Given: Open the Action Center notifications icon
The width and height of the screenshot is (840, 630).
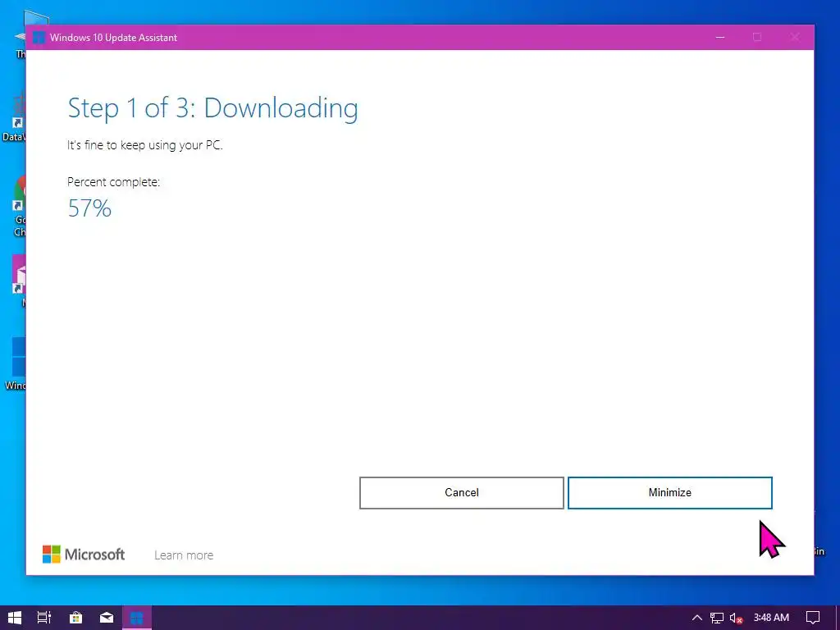Looking at the screenshot, I should pyautogui.click(x=813, y=618).
